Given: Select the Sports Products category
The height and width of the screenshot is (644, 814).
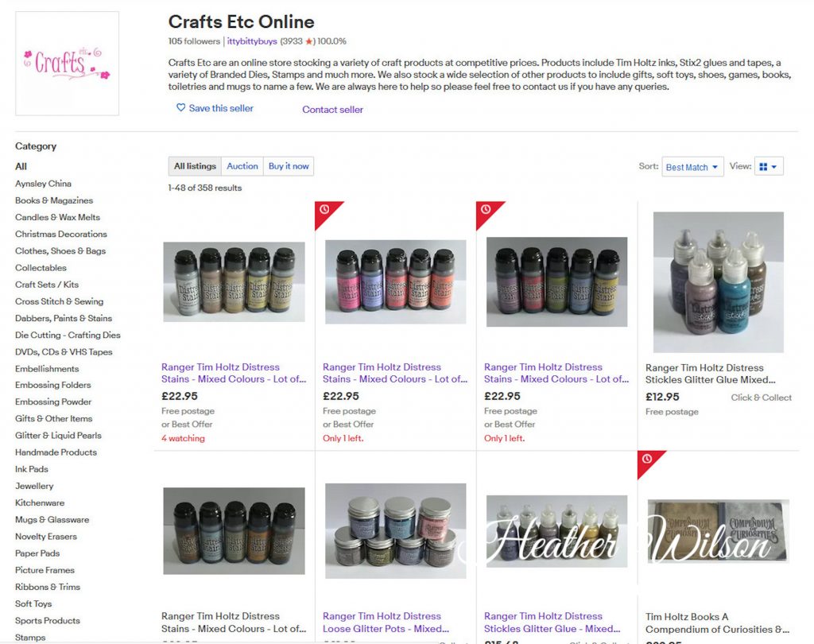Looking at the screenshot, I should pyautogui.click(x=47, y=621).
